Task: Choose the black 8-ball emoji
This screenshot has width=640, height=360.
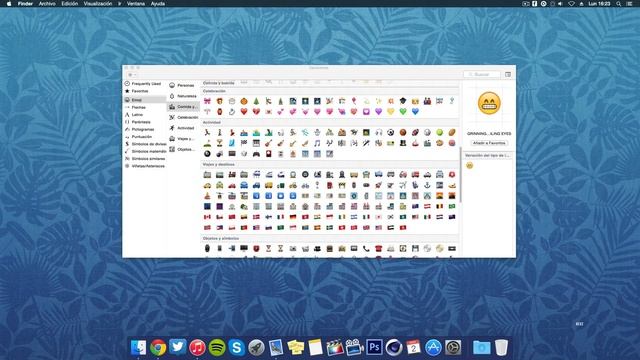Action: click(207, 154)
